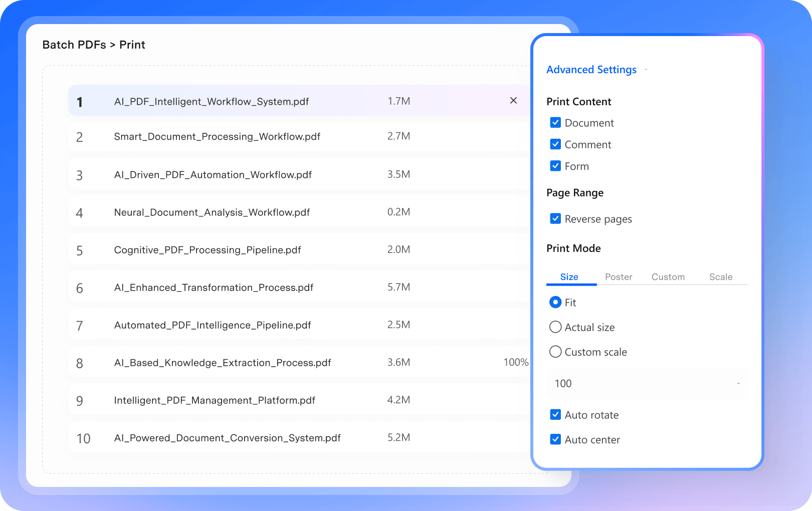Select Neural_Document_Analysis_Workflow.pdf row
This screenshot has width=812, height=511.
[299, 212]
